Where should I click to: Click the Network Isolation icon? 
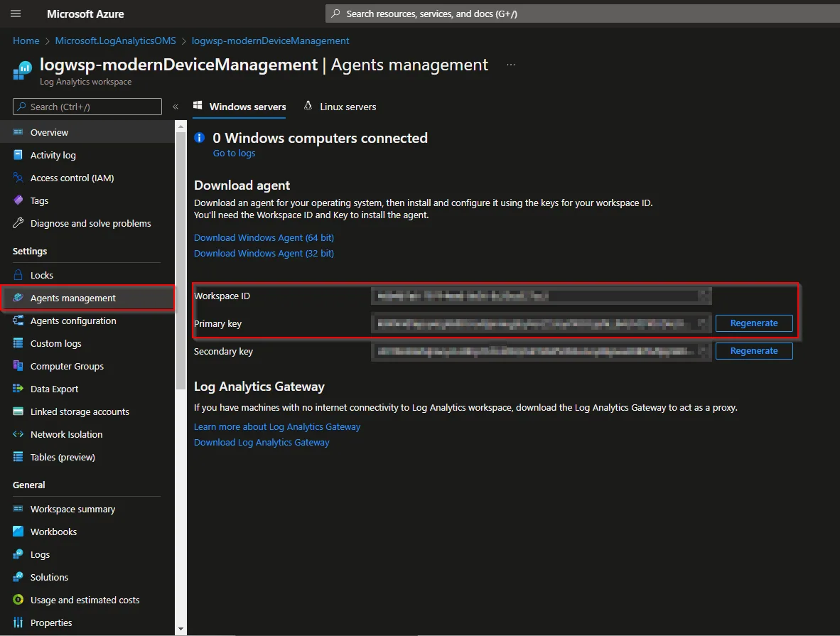(x=18, y=434)
